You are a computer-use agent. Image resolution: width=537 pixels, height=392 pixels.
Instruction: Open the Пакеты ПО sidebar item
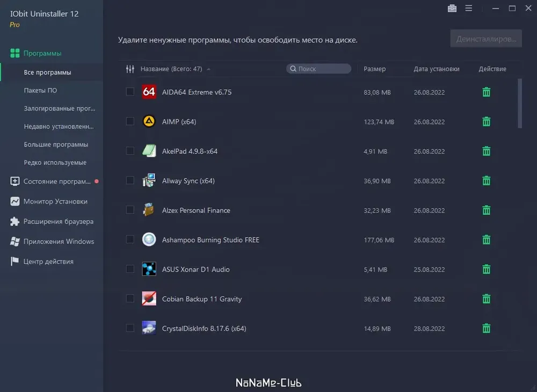pyautogui.click(x=40, y=90)
